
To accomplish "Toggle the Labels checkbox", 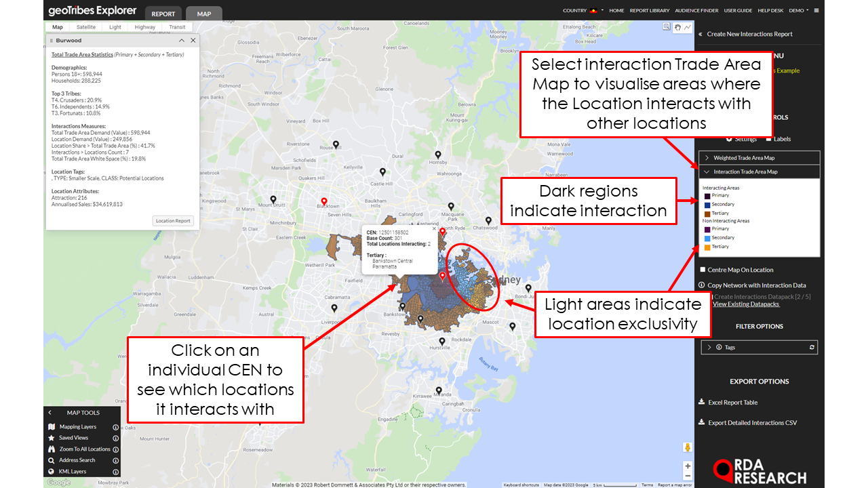I will coord(768,139).
